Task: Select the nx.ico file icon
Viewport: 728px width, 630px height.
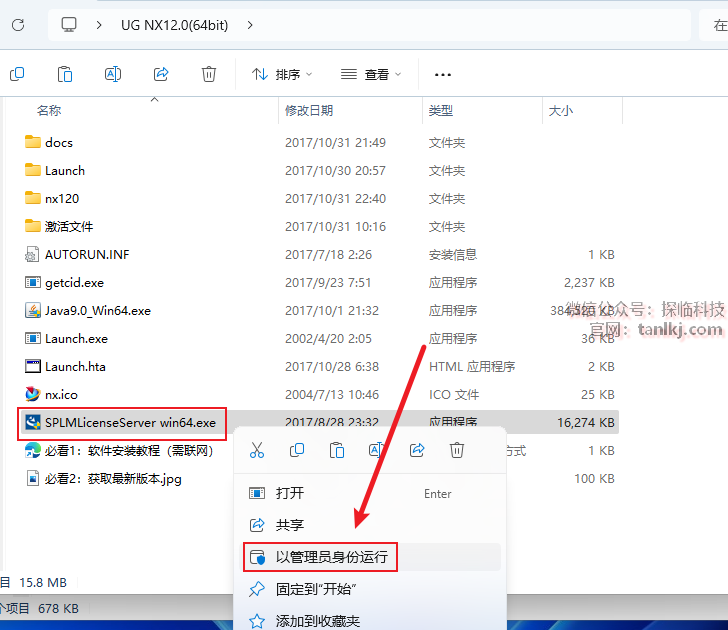Action: coord(32,394)
